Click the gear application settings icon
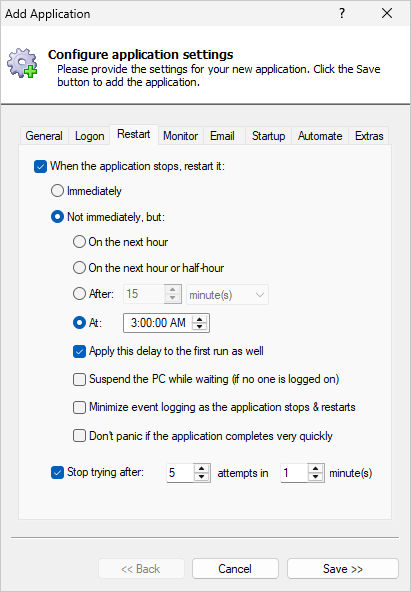This screenshot has width=411, height=592. point(22,63)
